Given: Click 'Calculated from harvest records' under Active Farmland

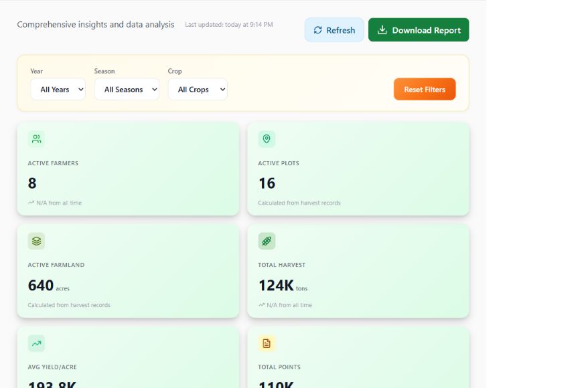Looking at the screenshot, I should pos(69,305).
